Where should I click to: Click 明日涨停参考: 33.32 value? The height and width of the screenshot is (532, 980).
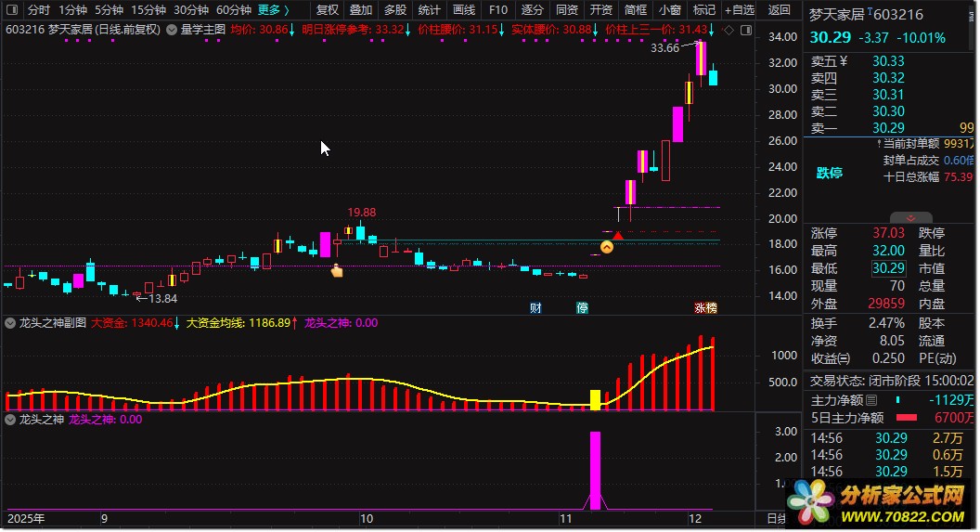pos(354,30)
